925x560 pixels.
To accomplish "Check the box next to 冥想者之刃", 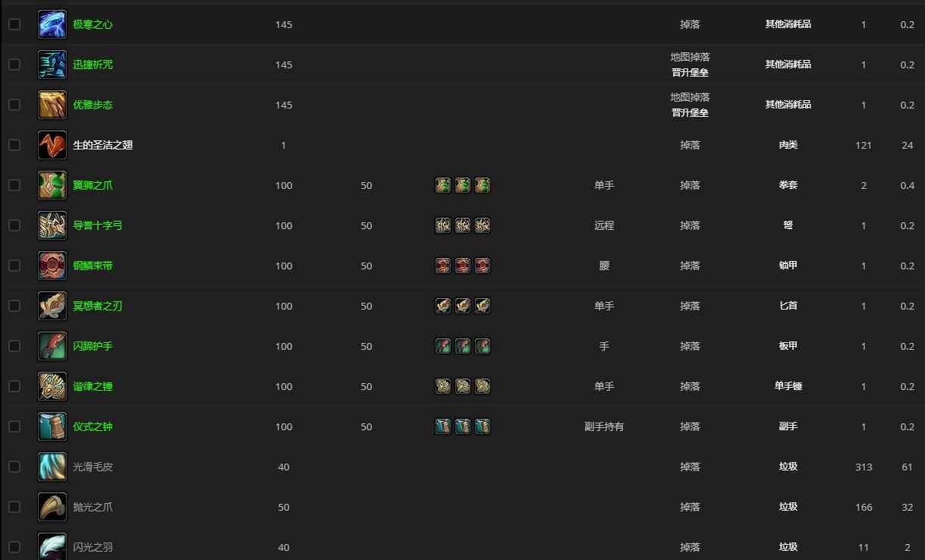I will (14, 306).
